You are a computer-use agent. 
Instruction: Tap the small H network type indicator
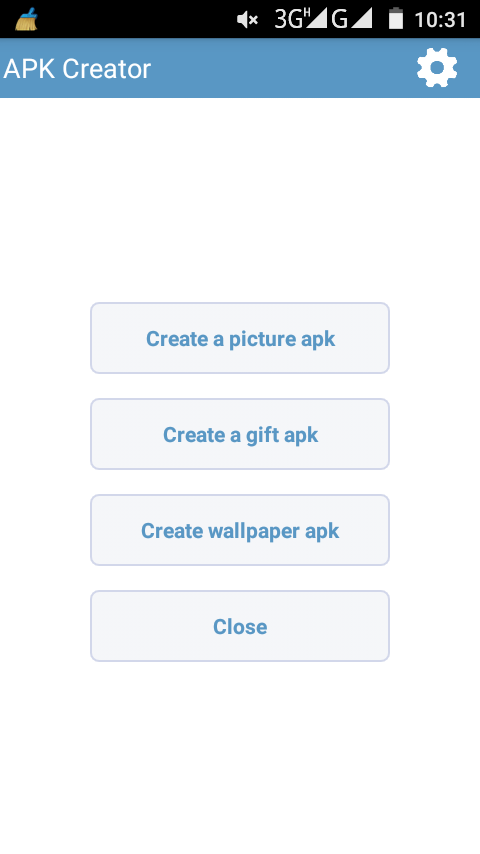coord(307,13)
